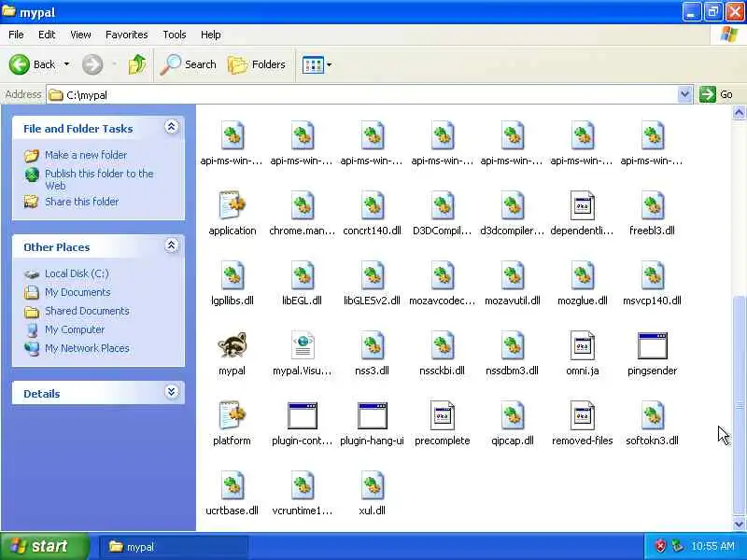The height and width of the screenshot is (560, 747).
Task: Click Share this folder link
Action: click(x=81, y=202)
